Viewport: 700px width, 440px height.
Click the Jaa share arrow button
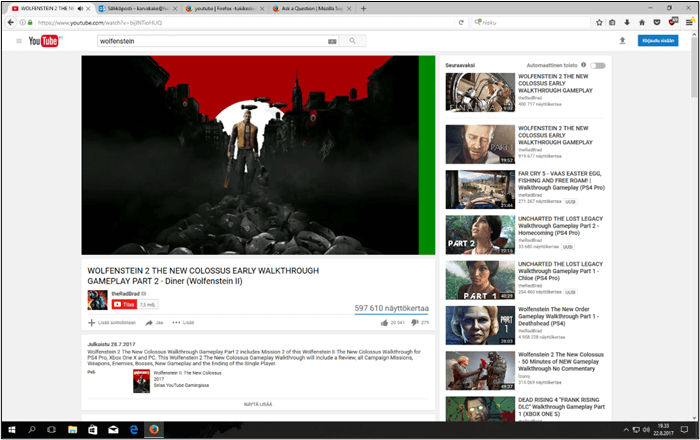coord(154,323)
